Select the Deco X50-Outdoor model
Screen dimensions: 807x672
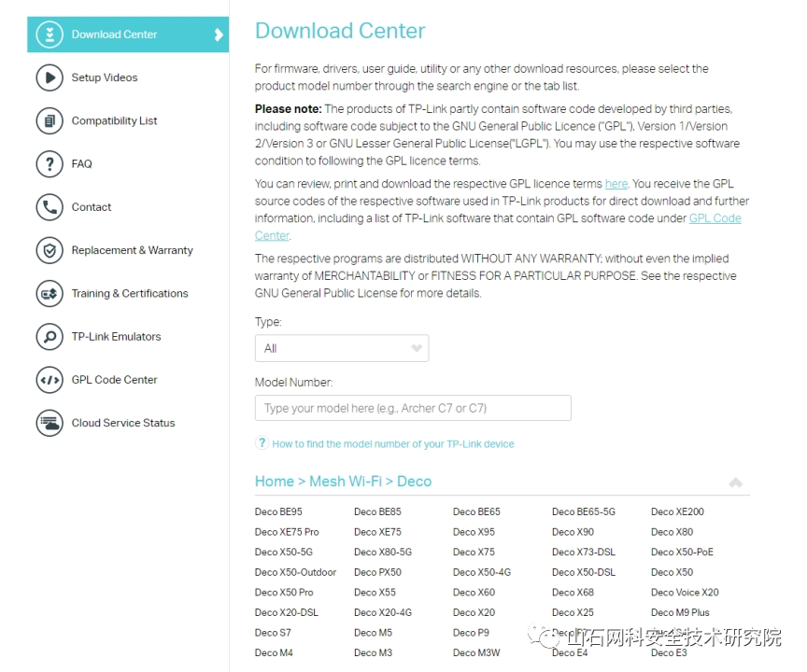(x=295, y=572)
